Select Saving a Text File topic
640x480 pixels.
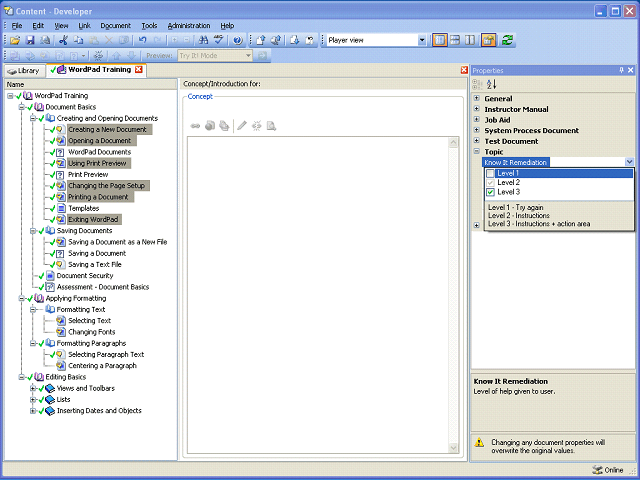click(x=95, y=264)
